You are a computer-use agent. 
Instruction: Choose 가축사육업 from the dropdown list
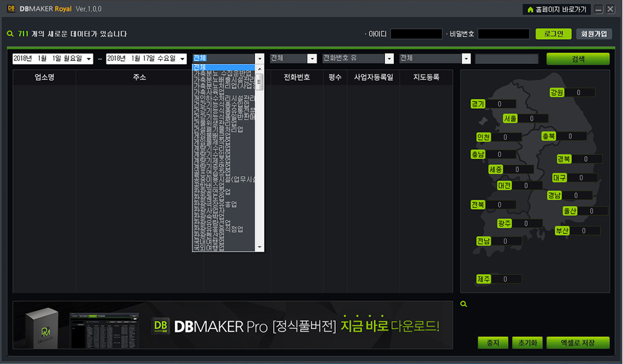(x=224, y=91)
